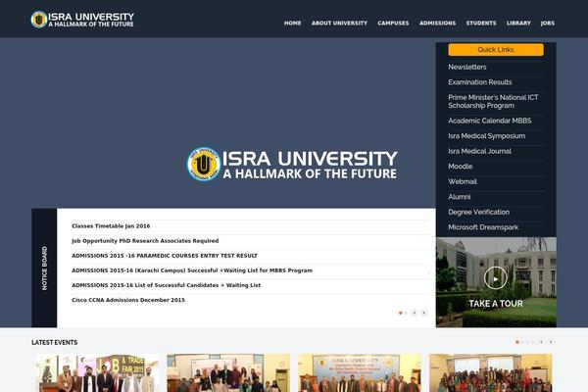This screenshot has width=588, height=392.
Task: Click the Latest Events heading
Action: (x=54, y=342)
